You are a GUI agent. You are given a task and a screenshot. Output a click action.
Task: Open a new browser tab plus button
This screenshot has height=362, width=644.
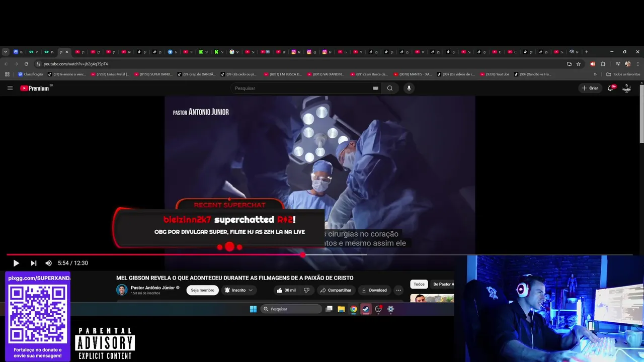coord(586,52)
